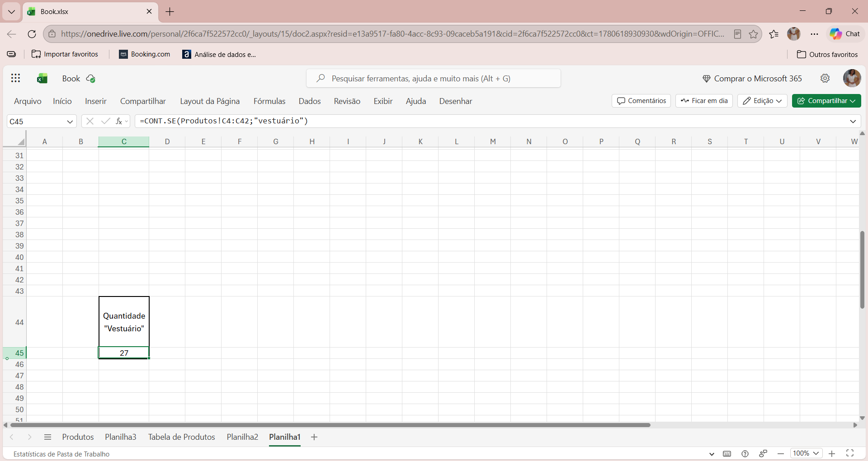
Task: Open the Booking.com bookmark
Action: click(145, 54)
